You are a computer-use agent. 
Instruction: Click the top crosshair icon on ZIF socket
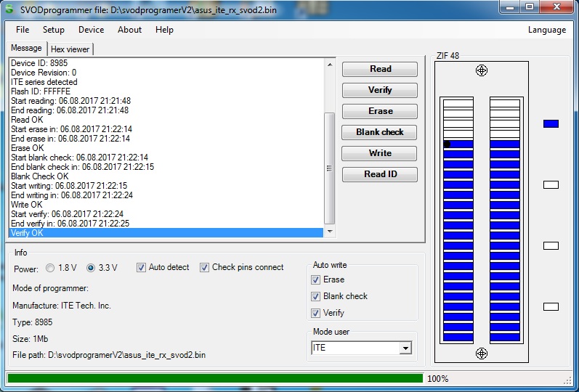coord(481,70)
